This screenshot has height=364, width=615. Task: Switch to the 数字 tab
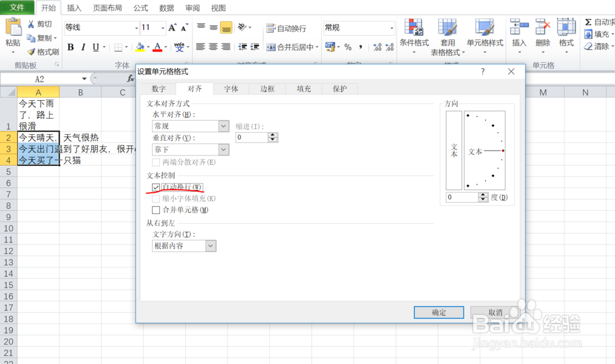pyautogui.click(x=159, y=89)
